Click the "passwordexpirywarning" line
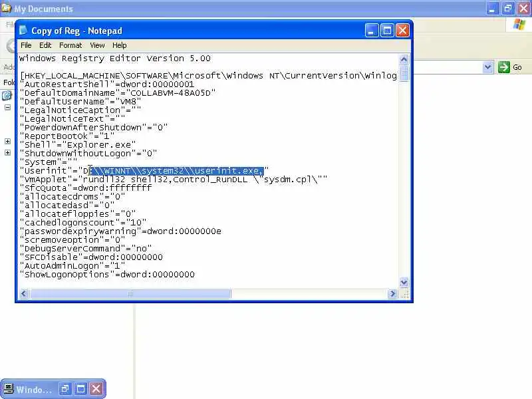 point(120,231)
